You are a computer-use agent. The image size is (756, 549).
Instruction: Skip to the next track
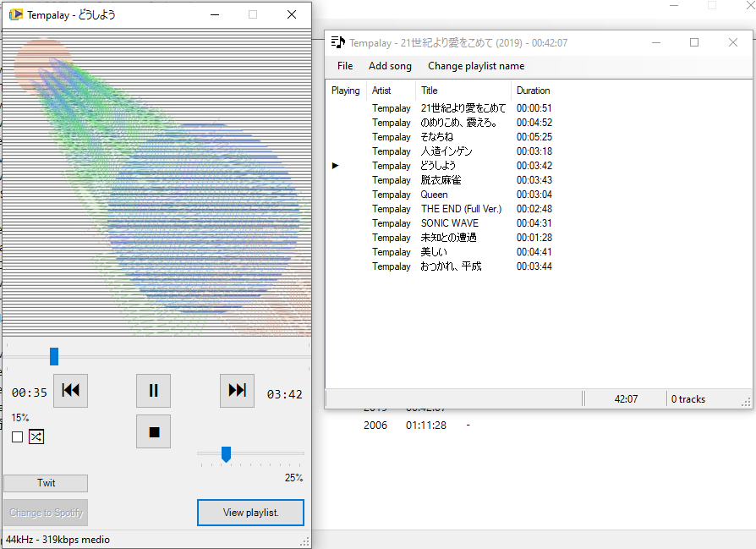(x=237, y=390)
